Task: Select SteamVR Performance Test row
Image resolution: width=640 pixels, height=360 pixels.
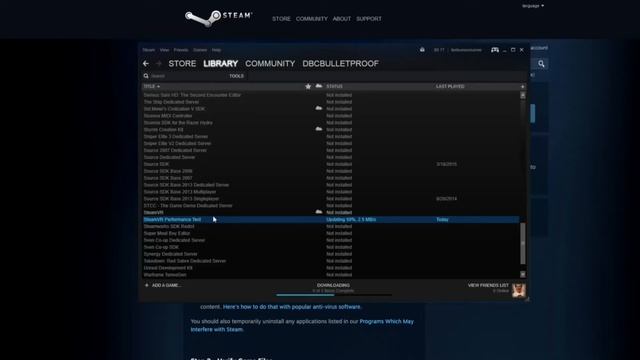Action: click(x=331, y=220)
